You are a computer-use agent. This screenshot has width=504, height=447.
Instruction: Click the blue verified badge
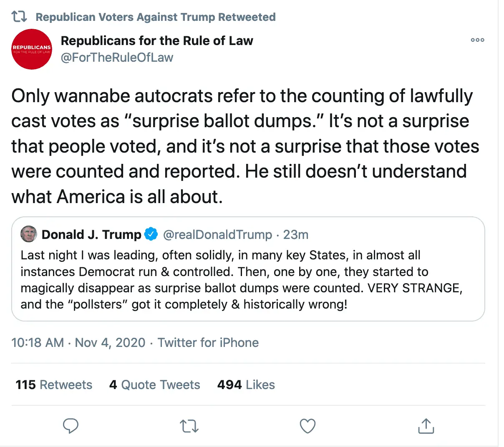pos(151,234)
